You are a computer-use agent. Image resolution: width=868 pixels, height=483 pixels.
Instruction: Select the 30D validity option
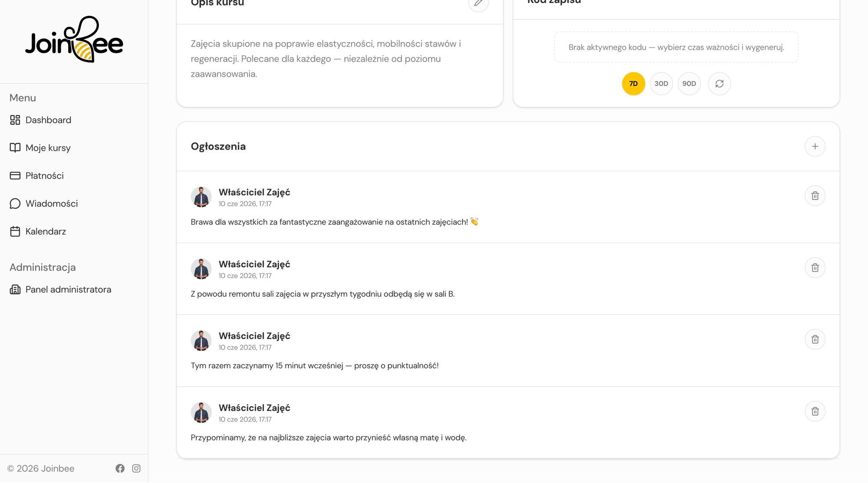pos(661,83)
